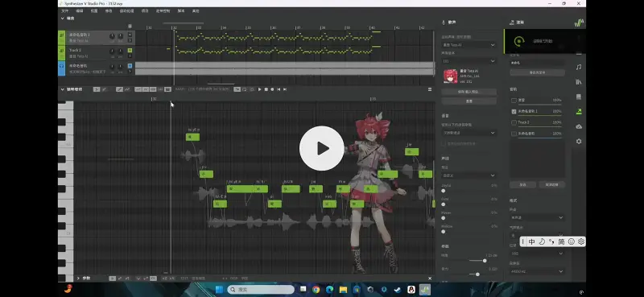
Task: Toggle mute on Track 2
Action: 130,50
